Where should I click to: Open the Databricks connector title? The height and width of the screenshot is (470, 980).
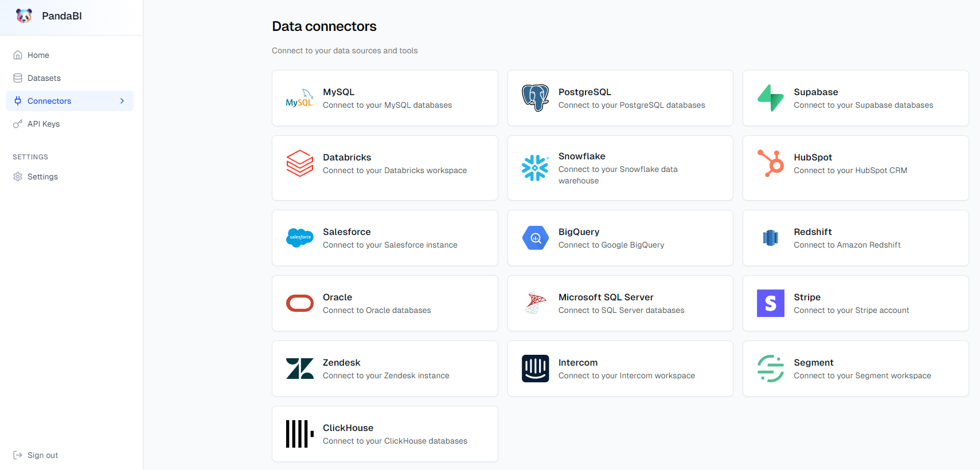347,157
